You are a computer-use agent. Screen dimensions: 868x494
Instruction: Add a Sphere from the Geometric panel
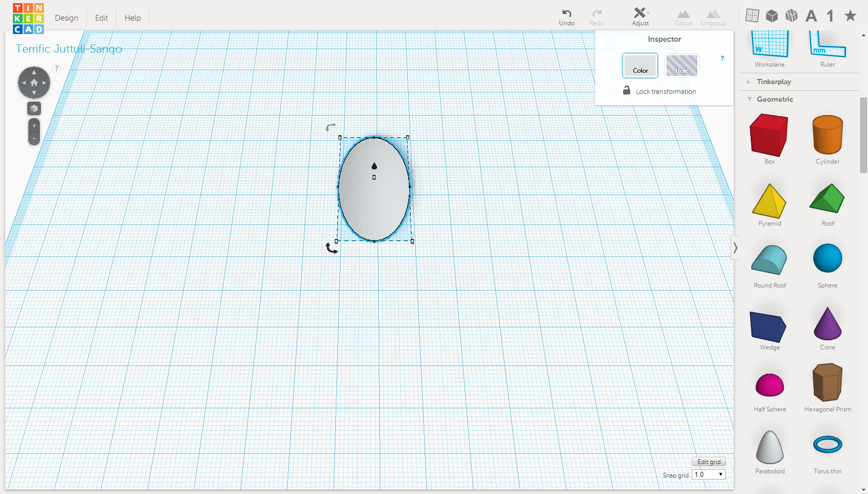(827, 258)
